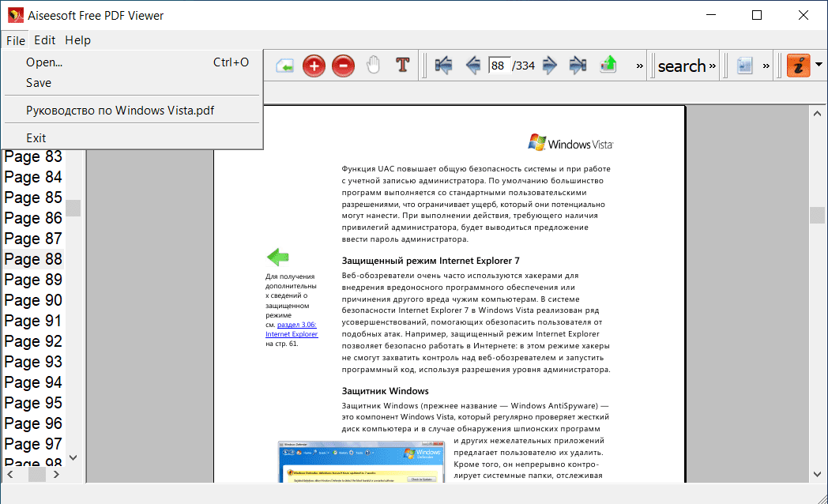Select Page 89 in page list
Screen dimensions: 828x504
point(33,280)
